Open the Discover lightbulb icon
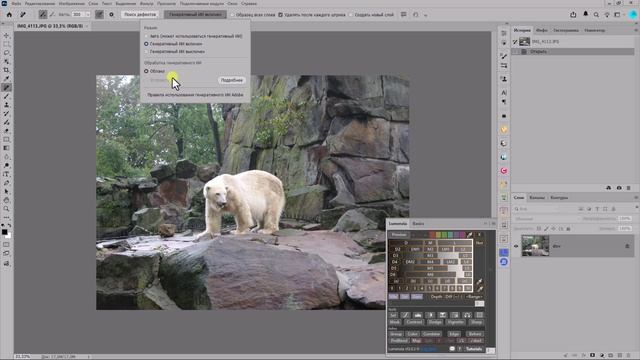640x360 pixels. point(607,14)
